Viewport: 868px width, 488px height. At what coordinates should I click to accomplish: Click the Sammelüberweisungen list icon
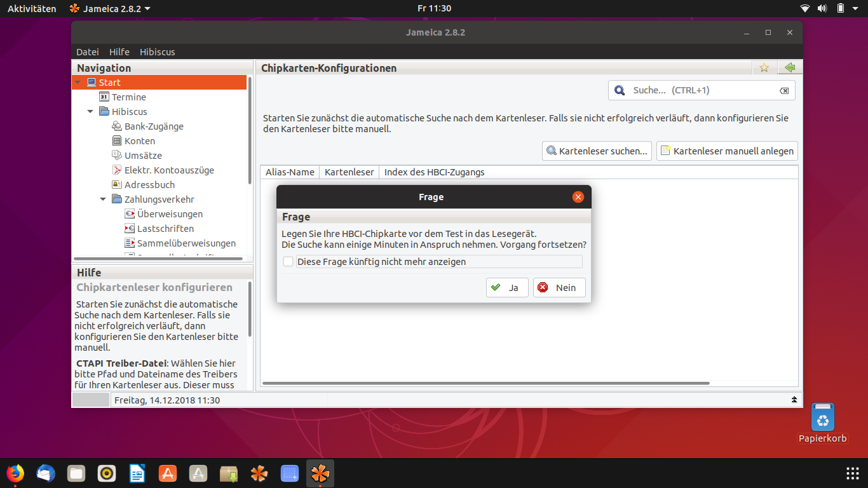[x=130, y=243]
